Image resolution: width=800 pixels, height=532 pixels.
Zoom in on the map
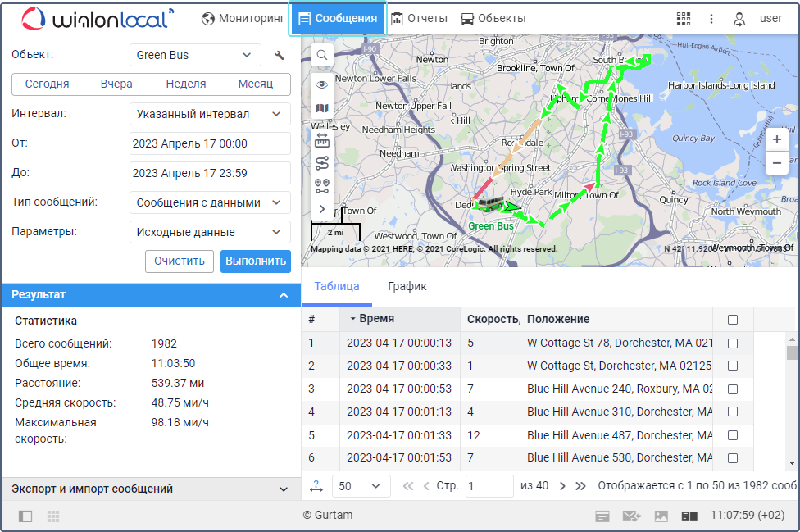(776, 139)
